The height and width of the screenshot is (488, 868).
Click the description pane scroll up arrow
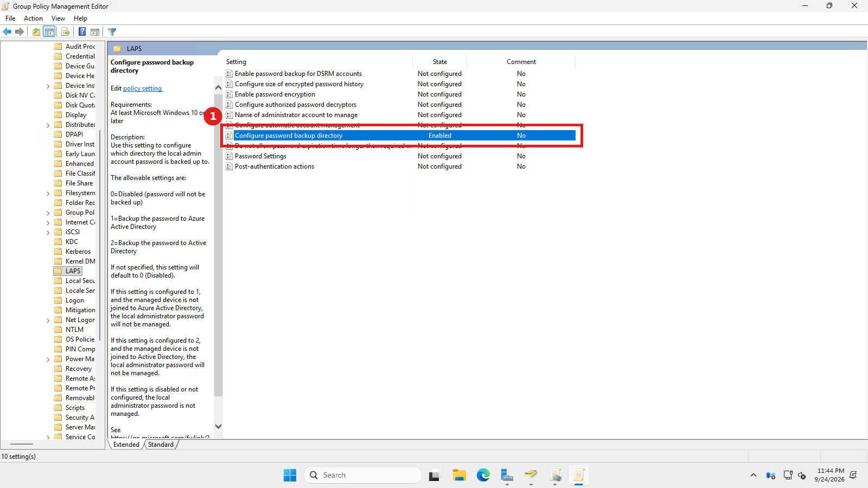[x=218, y=87]
